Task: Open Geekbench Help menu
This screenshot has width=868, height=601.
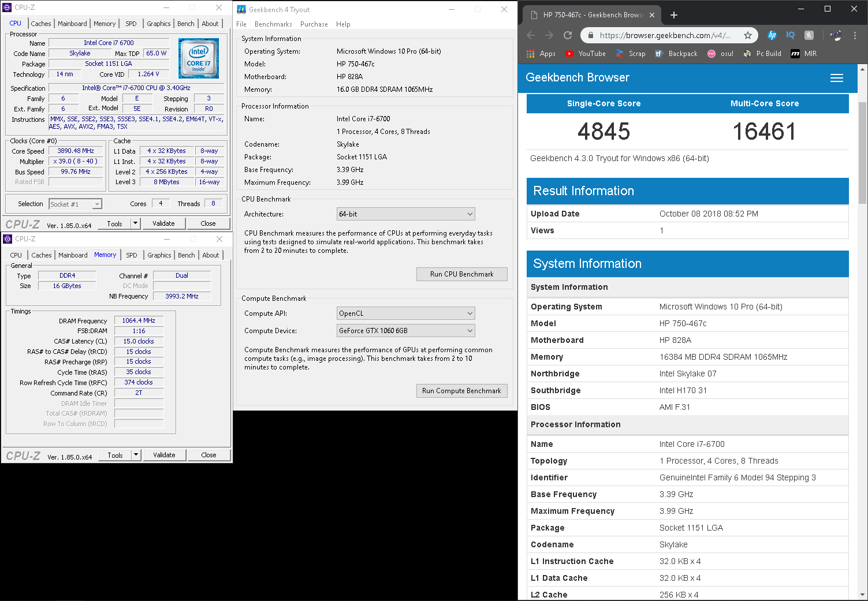Action: [x=343, y=24]
